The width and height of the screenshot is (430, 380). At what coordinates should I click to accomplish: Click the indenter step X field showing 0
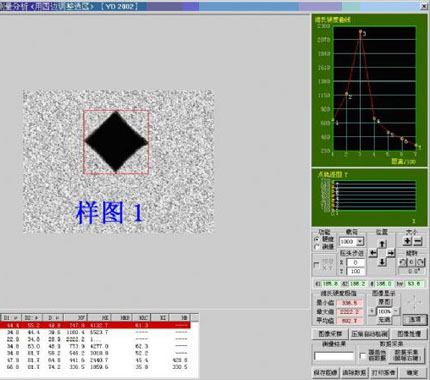355,263
